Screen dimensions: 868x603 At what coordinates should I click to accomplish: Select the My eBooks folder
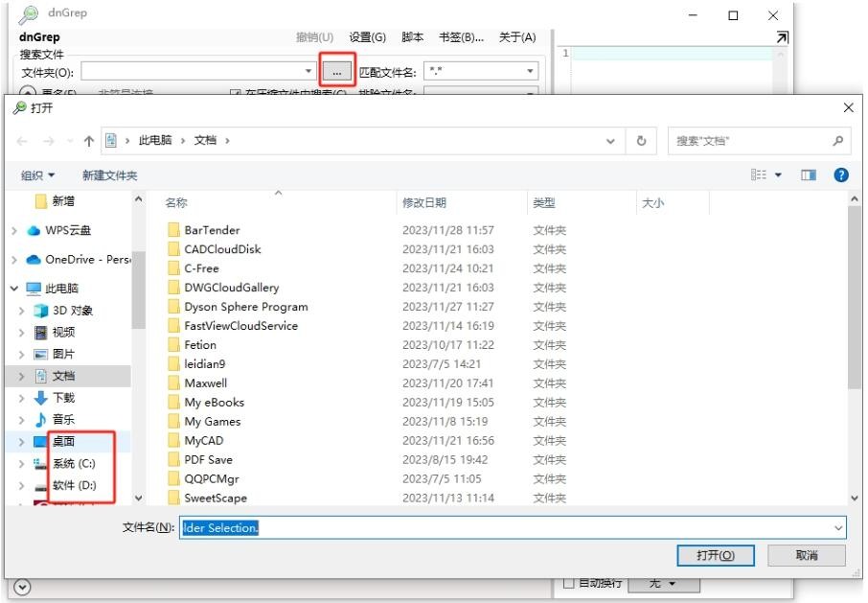pos(215,403)
